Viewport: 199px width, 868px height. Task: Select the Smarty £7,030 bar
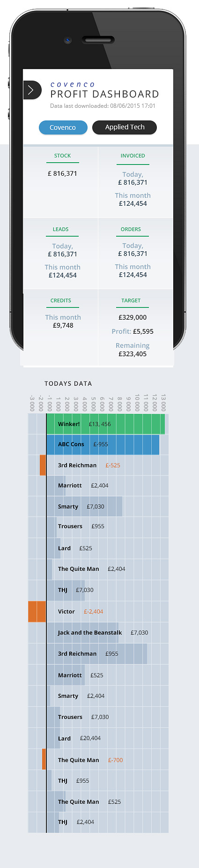pyautogui.click(x=85, y=507)
